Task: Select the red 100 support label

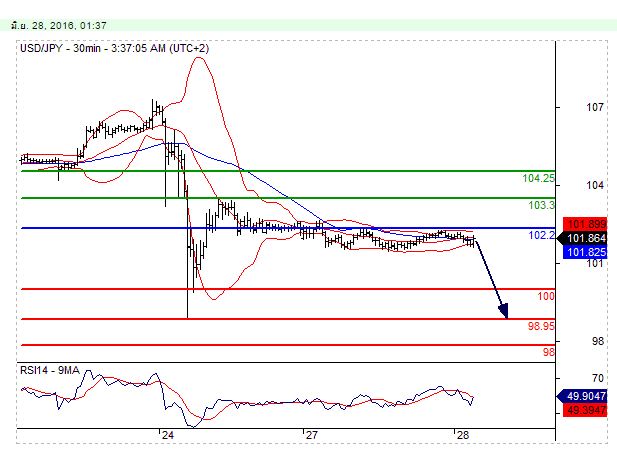Action: click(546, 296)
